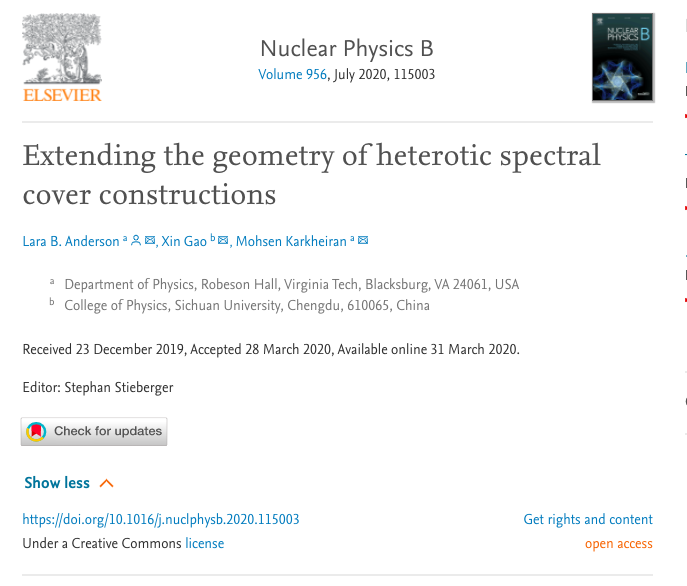Click the ELSEVIER wordmark text
This screenshot has height=586, width=687.
coord(62,95)
